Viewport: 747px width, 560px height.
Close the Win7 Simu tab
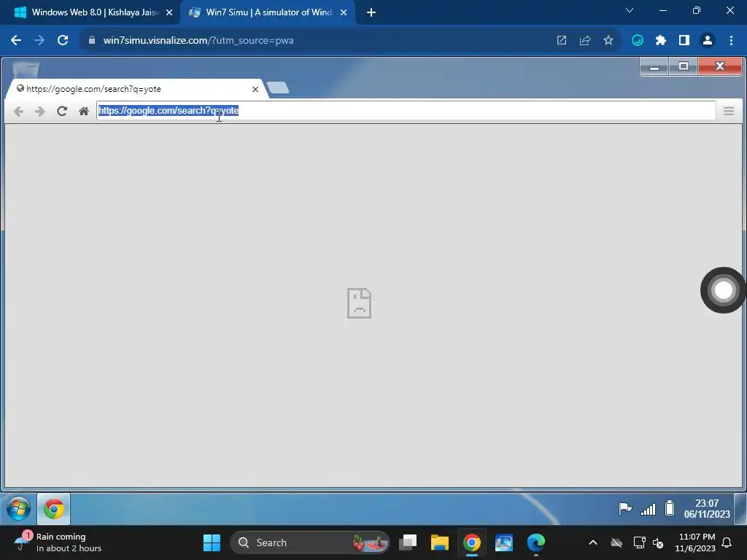pyautogui.click(x=344, y=13)
